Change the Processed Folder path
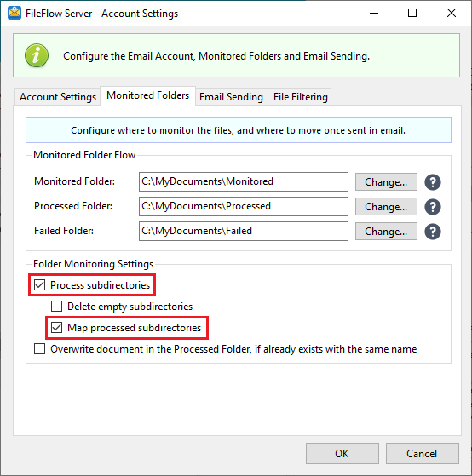 [x=386, y=207]
